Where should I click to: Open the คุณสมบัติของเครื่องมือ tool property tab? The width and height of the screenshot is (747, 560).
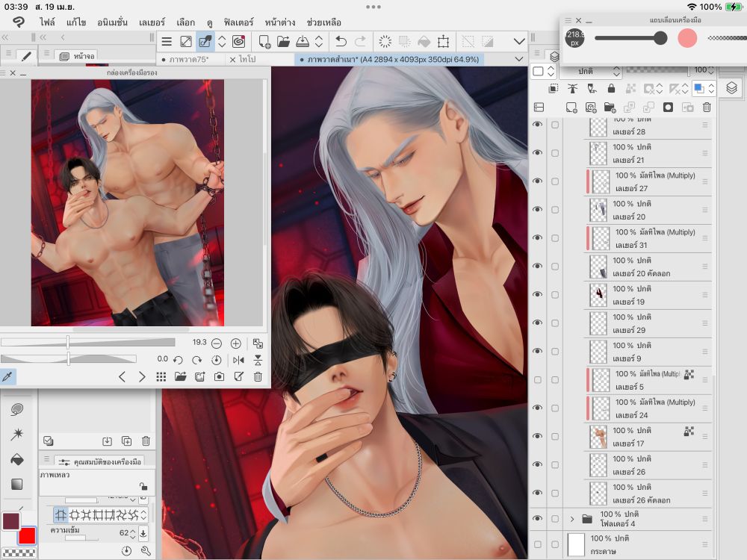click(97, 462)
